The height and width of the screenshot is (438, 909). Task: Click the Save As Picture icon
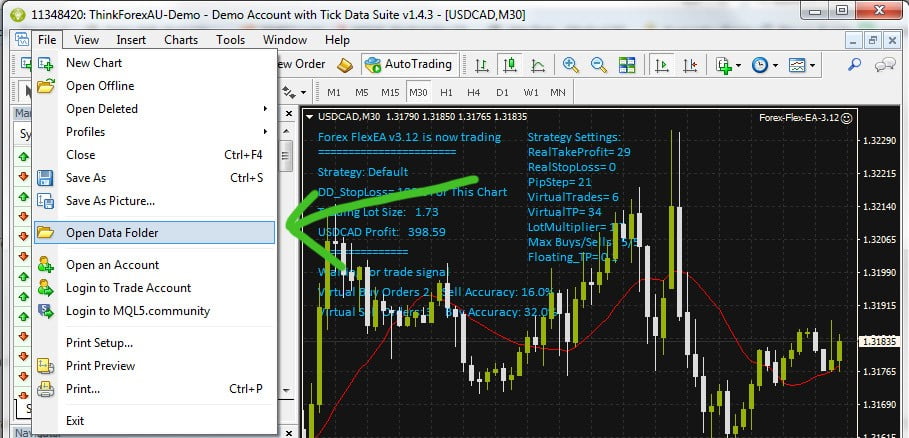tap(45, 201)
